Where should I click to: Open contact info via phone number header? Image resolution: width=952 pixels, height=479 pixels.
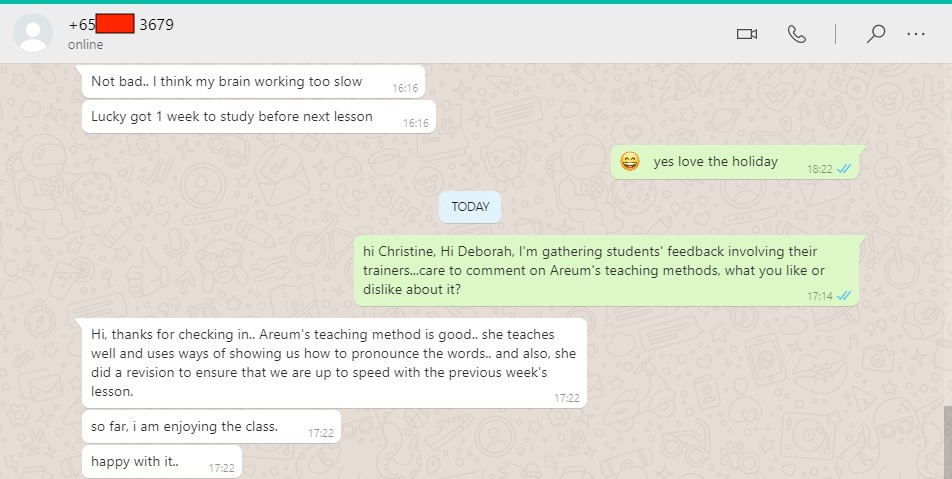pyautogui.click(x=121, y=25)
